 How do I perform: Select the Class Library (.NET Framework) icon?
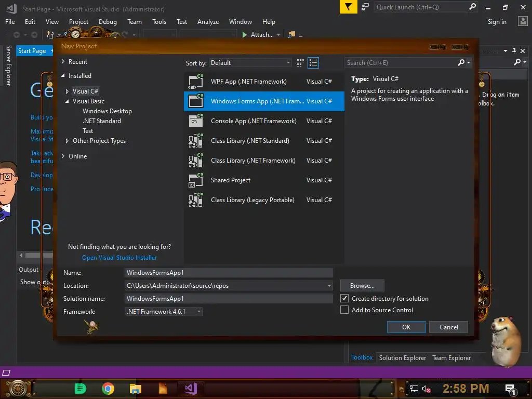[x=195, y=160]
